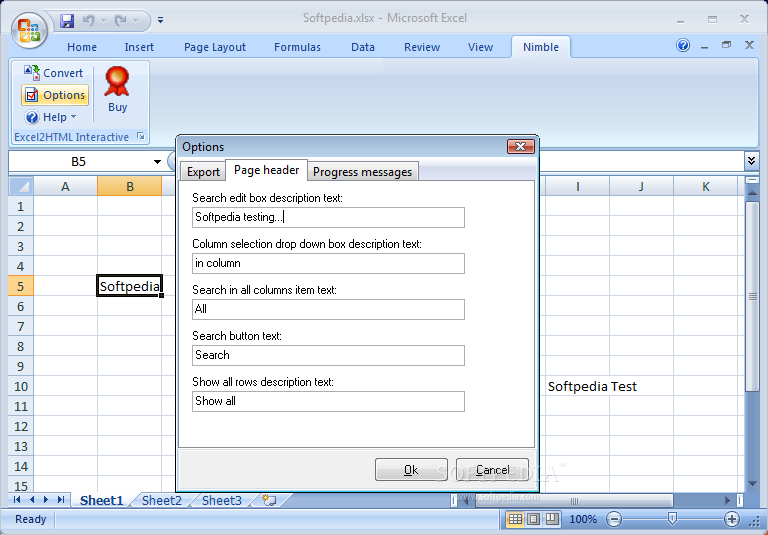
Task: Switch to the Insert ribbon tab
Action: coord(139,47)
